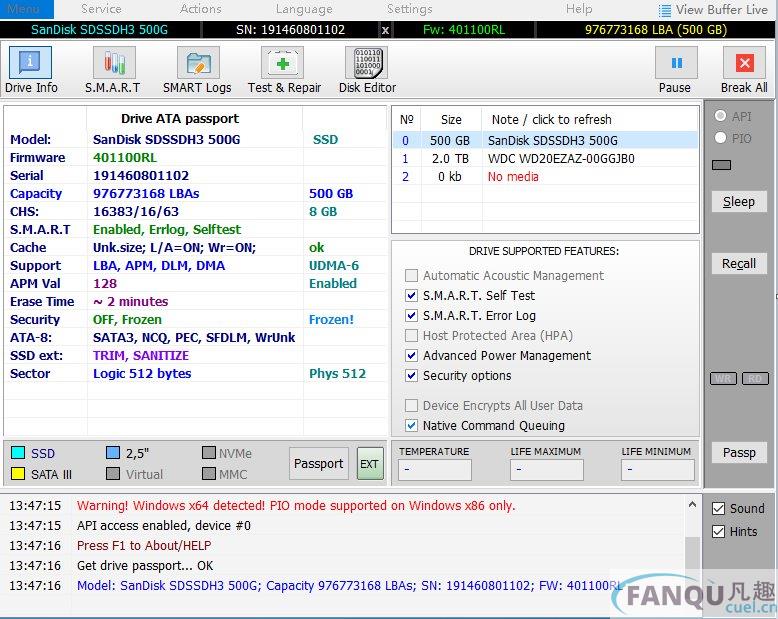Click the log panel scroll-up arrow
The width and height of the screenshot is (778, 619).
692,505
